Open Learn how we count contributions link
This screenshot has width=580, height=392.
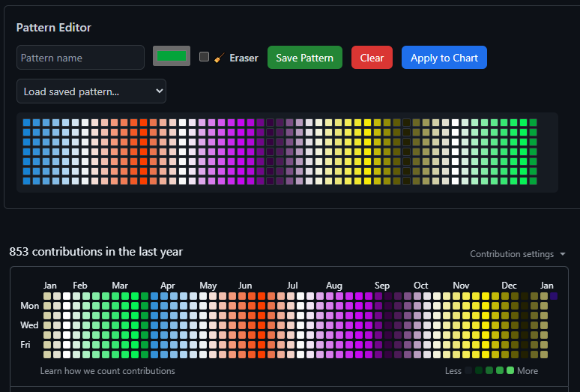(x=107, y=371)
